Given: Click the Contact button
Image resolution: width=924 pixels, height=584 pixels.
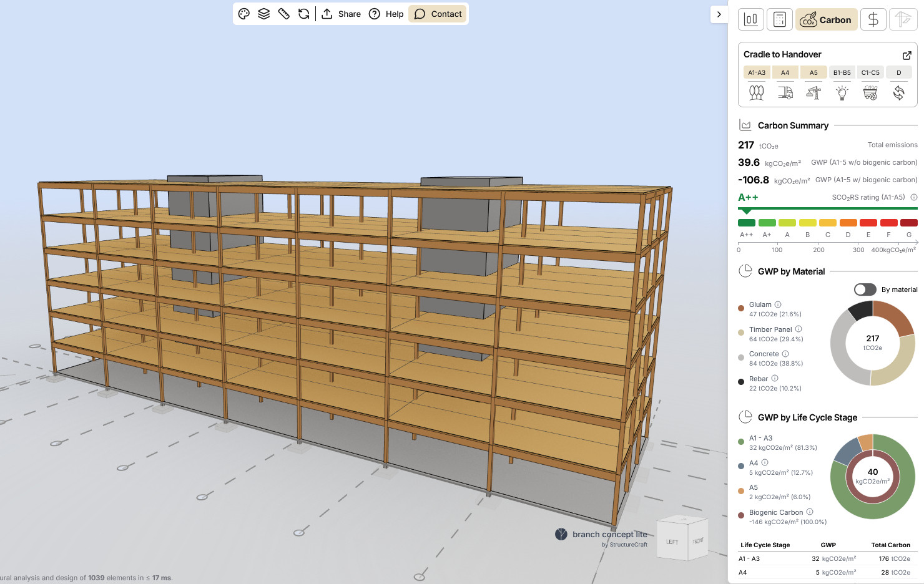Looking at the screenshot, I should pyautogui.click(x=438, y=14).
